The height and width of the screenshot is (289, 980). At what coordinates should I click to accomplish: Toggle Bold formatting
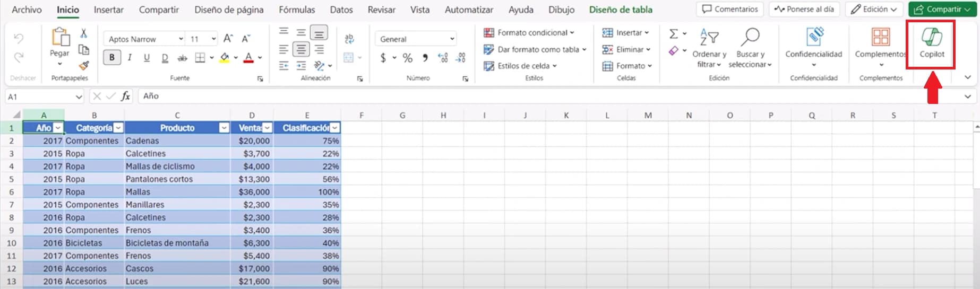pos(111,58)
